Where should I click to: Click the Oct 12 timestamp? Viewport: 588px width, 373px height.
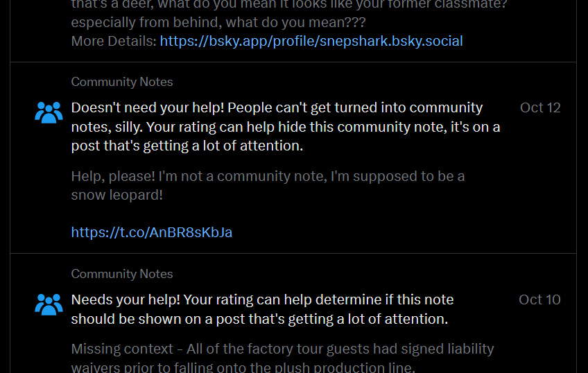(x=540, y=107)
